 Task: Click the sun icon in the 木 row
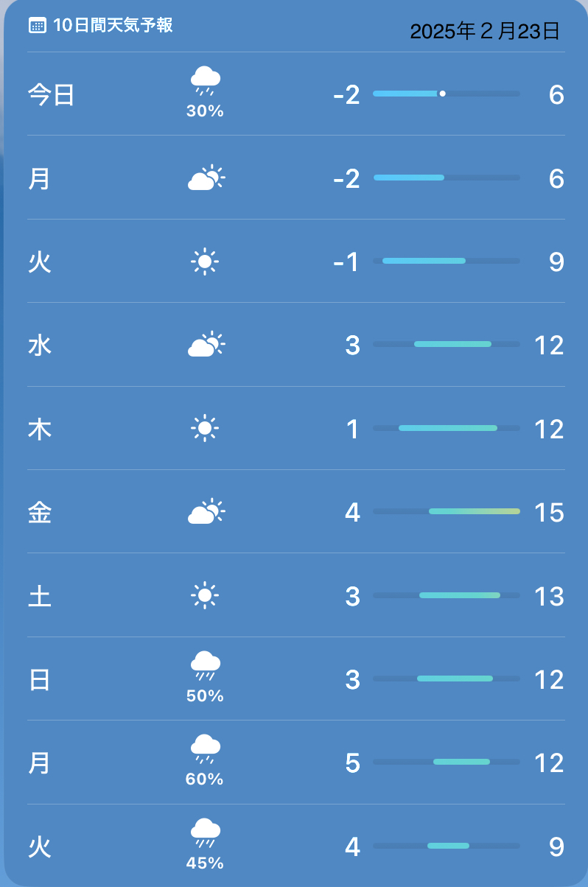205,428
